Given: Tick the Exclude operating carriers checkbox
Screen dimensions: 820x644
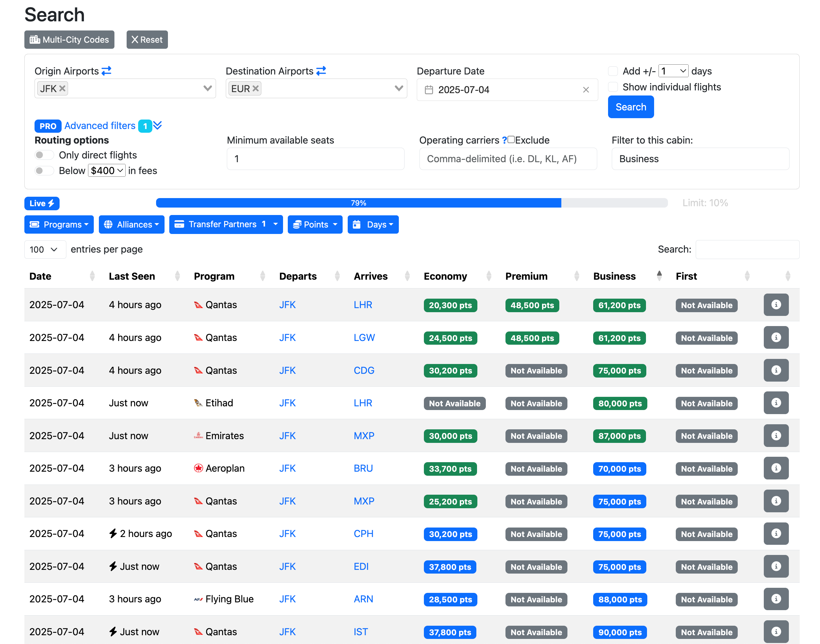Looking at the screenshot, I should 511,139.
